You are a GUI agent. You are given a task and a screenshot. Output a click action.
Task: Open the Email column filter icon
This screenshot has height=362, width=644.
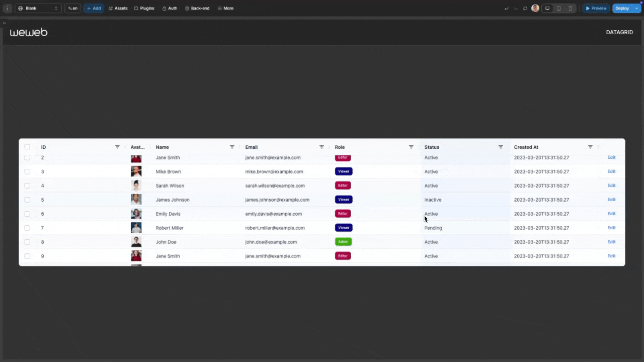tap(321, 147)
